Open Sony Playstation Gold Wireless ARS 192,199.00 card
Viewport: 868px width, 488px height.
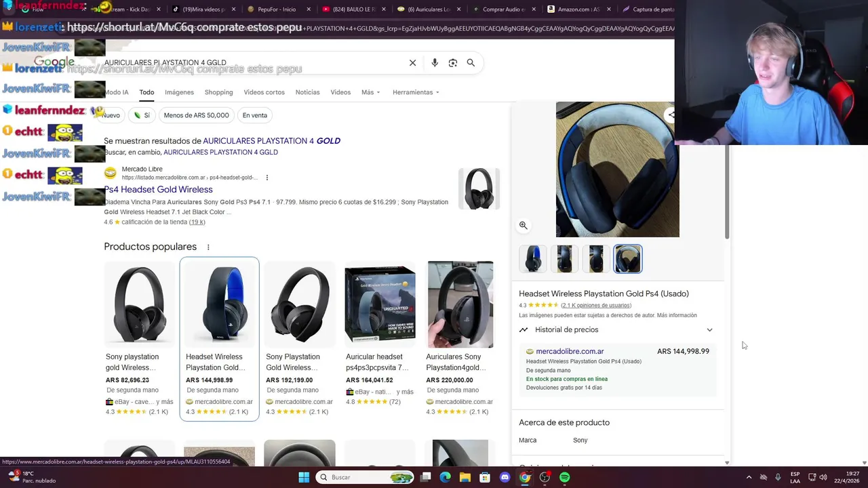coord(300,339)
